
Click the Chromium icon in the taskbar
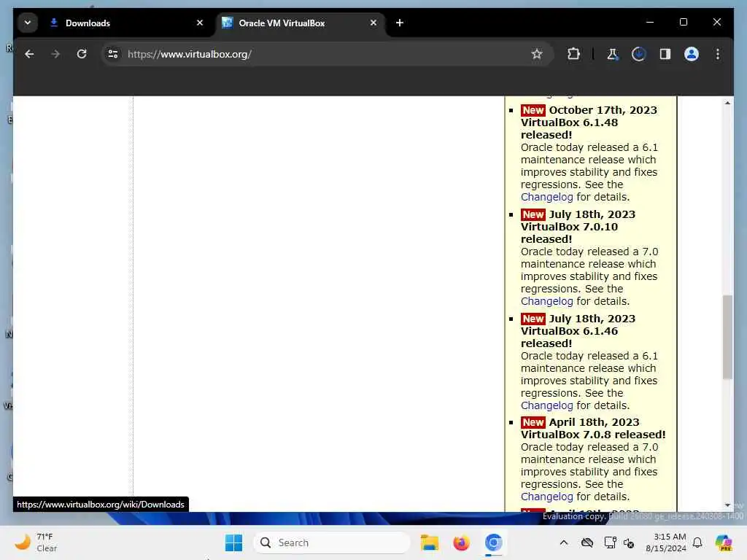point(494,542)
